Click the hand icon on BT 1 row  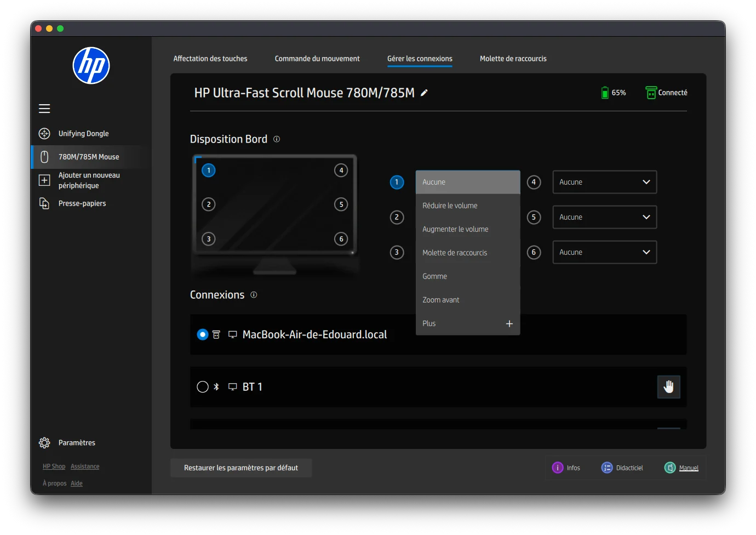click(668, 387)
